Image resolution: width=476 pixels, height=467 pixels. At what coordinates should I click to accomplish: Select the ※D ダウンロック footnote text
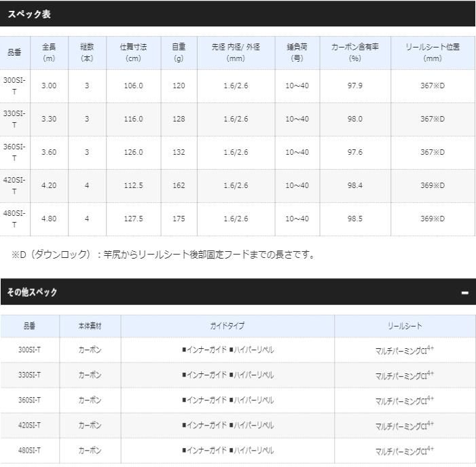click(x=164, y=255)
